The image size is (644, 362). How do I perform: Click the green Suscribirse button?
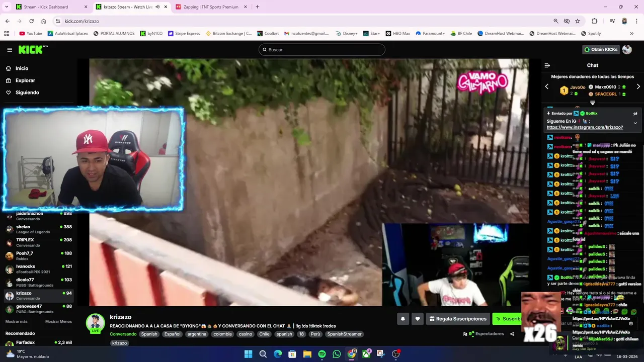coord(508,319)
